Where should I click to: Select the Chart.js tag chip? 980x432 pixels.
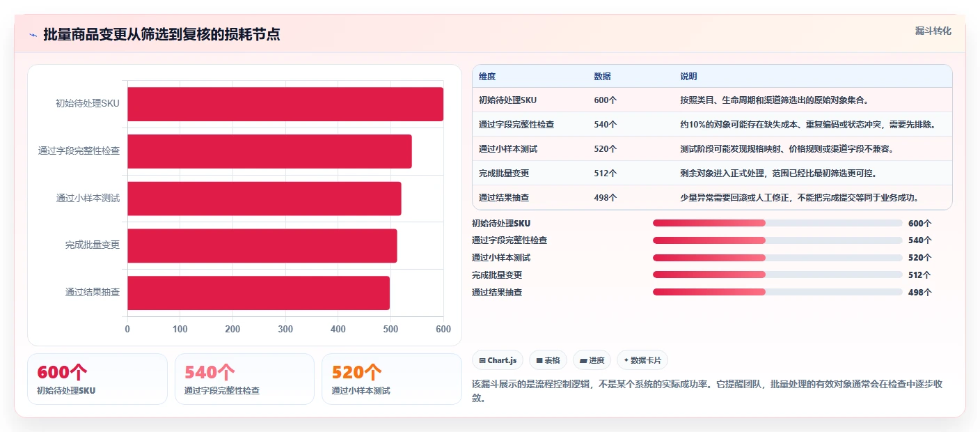(x=498, y=360)
